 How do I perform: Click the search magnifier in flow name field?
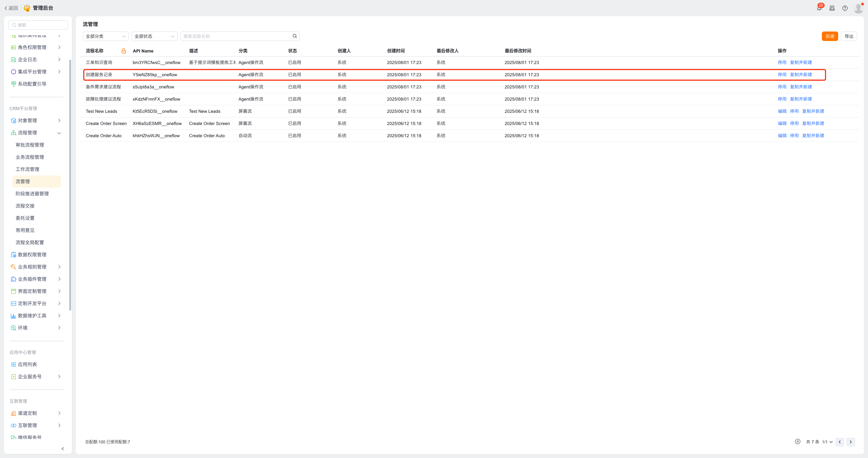tap(295, 36)
